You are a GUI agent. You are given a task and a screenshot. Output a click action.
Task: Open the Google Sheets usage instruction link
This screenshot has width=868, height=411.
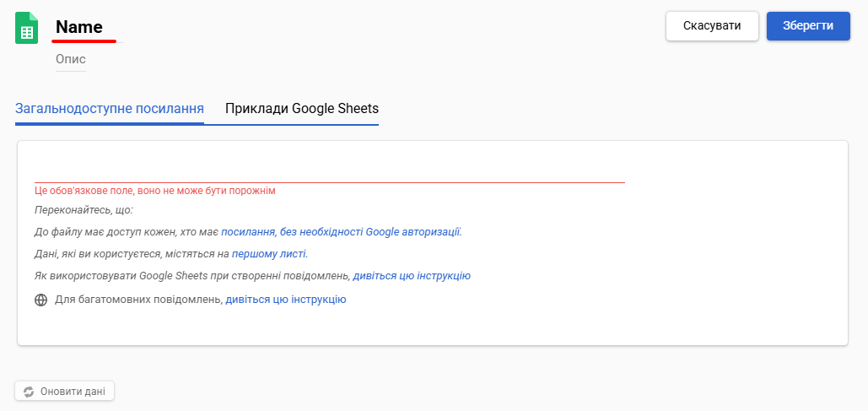[411, 276]
